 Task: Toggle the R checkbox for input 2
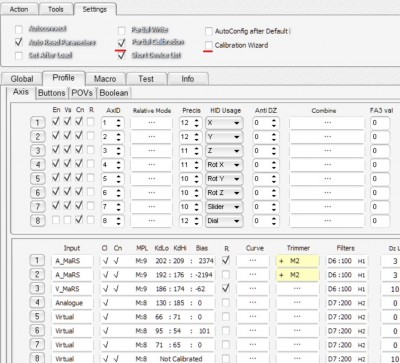pyautogui.click(x=226, y=275)
